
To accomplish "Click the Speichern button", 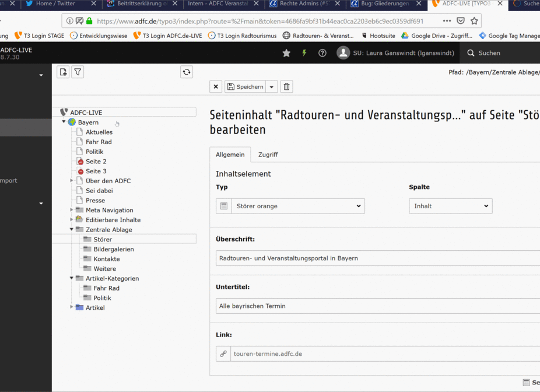I will coord(246,86).
